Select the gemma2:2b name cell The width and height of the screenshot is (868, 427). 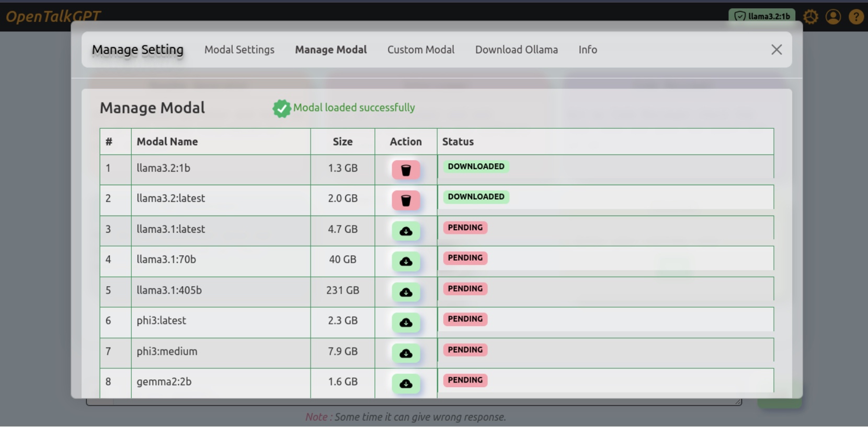(221, 384)
